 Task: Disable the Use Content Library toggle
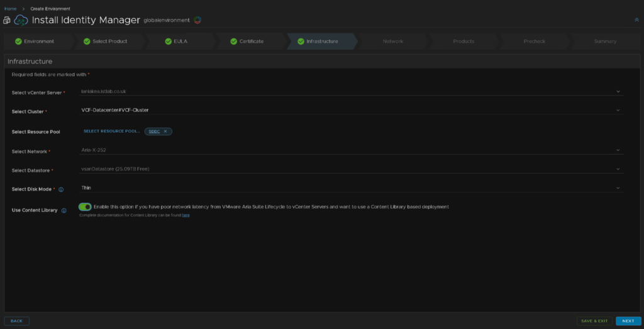[x=85, y=206]
